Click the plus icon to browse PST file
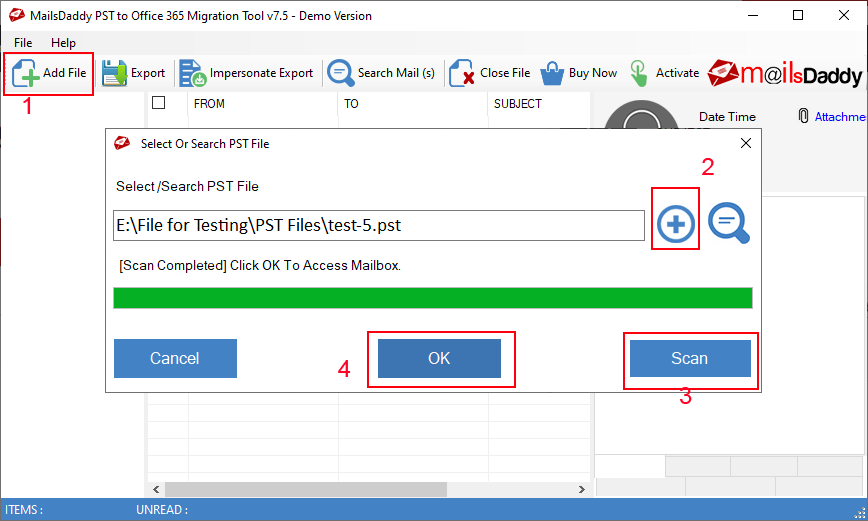The width and height of the screenshot is (868, 521). coord(675,224)
